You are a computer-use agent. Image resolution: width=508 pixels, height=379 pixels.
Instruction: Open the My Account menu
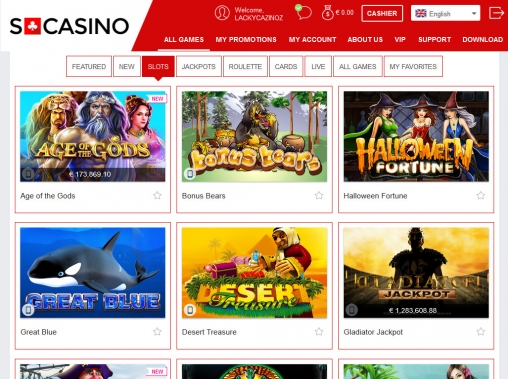312,40
